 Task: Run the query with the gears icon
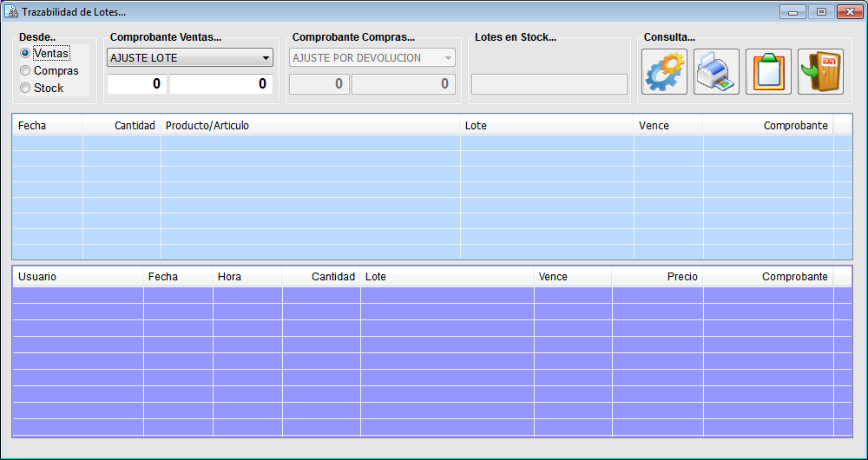[x=664, y=71]
